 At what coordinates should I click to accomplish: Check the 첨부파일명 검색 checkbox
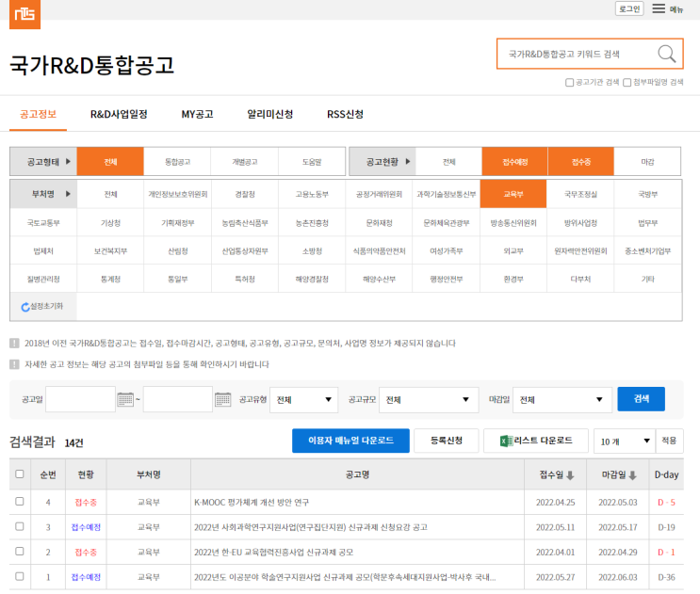627,83
